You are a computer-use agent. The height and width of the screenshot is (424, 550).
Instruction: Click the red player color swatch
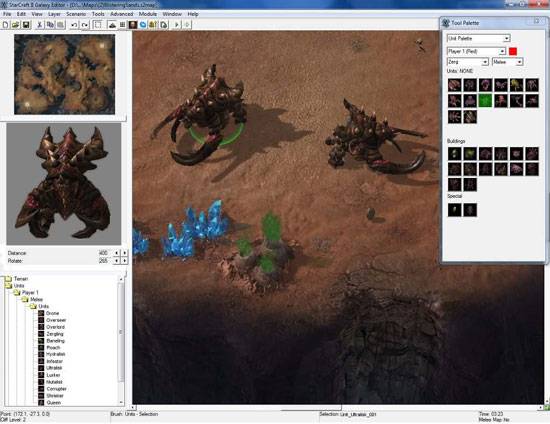[513, 52]
